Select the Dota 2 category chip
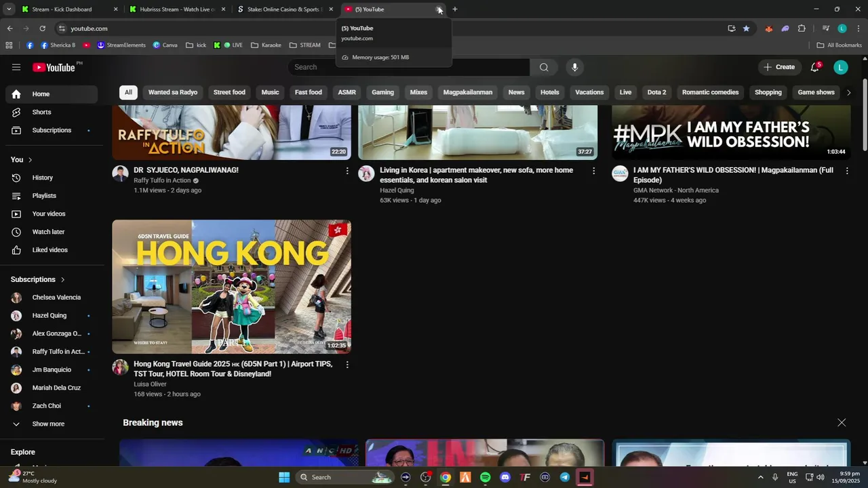The image size is (868, 488). point(656,92)
